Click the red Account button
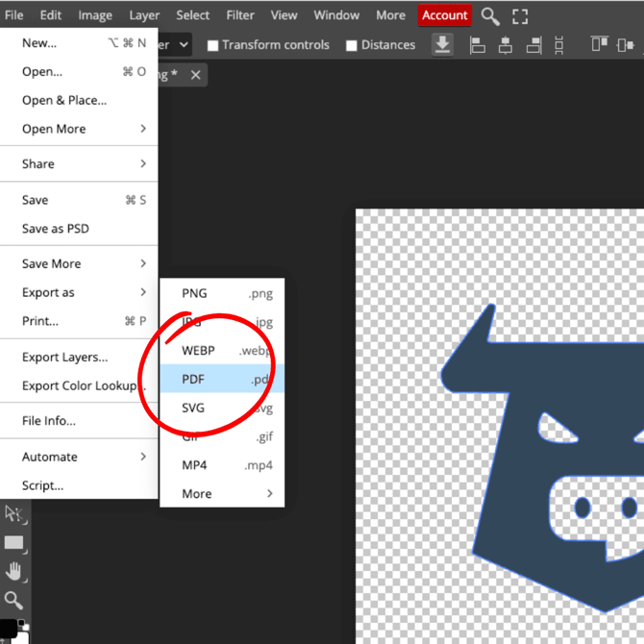 tap(445, 15)
